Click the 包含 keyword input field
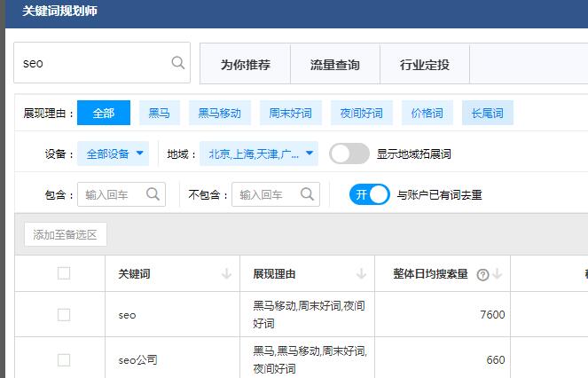Screen dimensions: 588x378 113,194
